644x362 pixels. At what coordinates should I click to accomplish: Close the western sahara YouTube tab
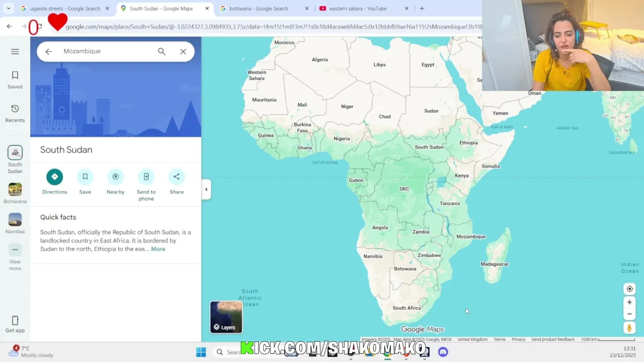(x=407, y=9)
